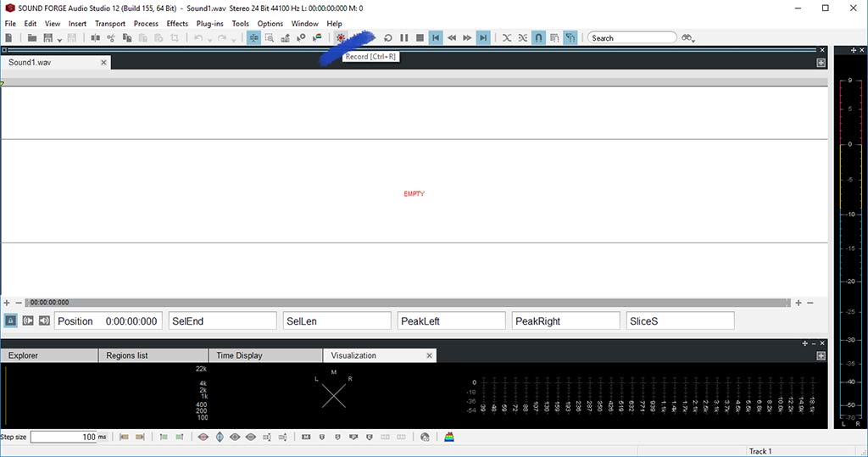Click Go to End transport button
Viewport: 868px width, 457px height.
(x=483, y=37)
